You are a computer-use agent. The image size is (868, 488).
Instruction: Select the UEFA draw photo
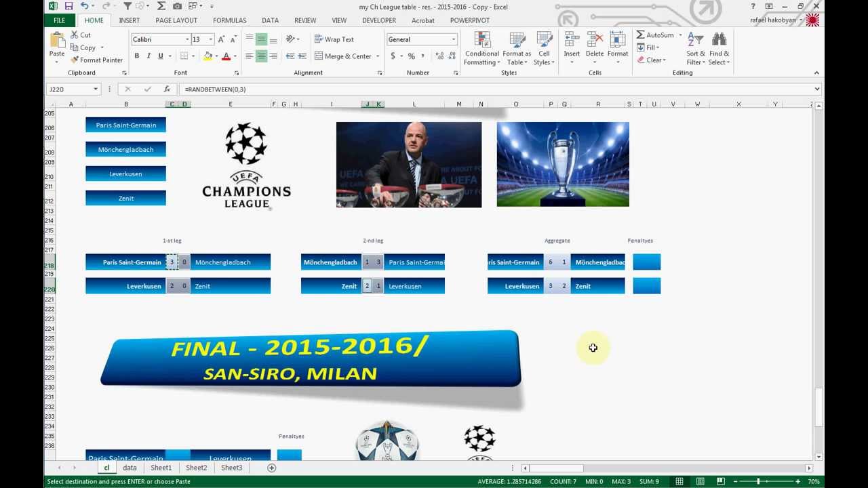[x=409, y=165]
